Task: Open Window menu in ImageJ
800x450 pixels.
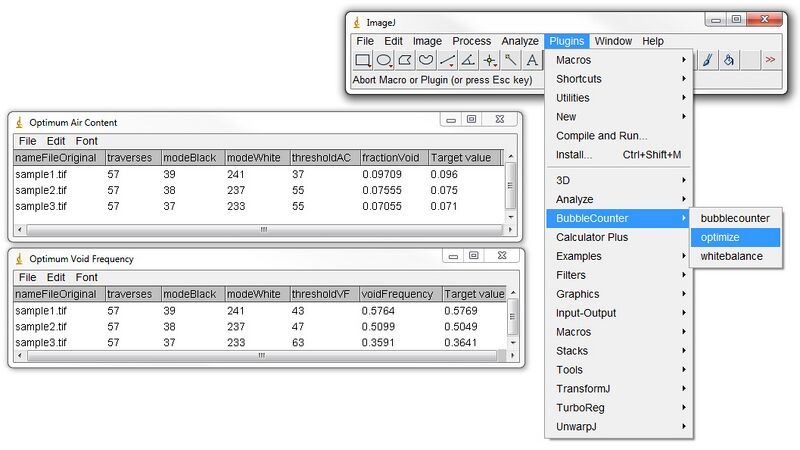Action: 613,41
